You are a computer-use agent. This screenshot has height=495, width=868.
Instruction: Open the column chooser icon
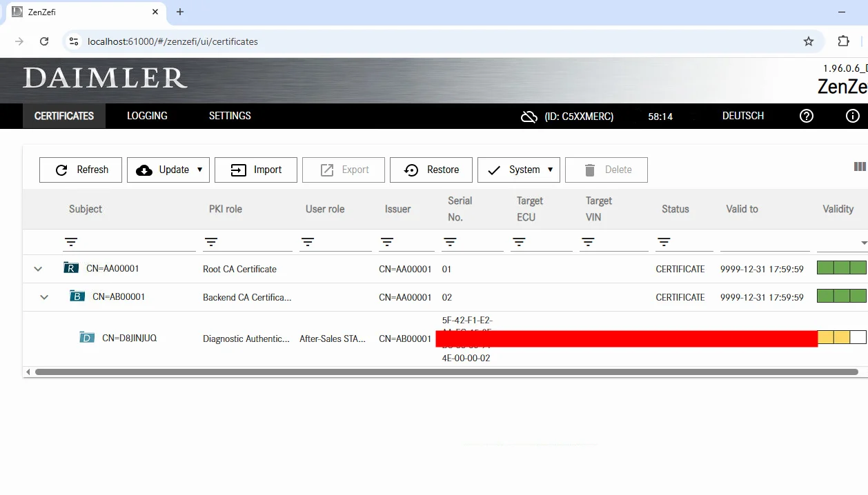(x=860, y=166)
